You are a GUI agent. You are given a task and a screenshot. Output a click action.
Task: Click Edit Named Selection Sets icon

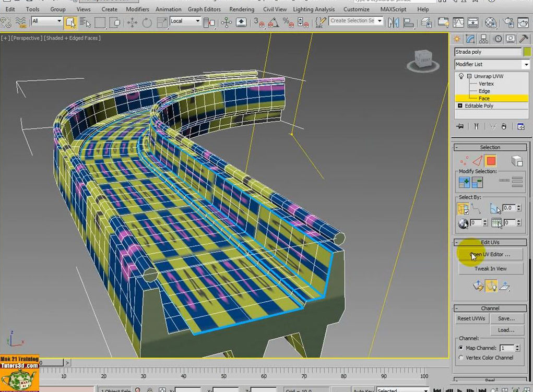click(320, 23)
